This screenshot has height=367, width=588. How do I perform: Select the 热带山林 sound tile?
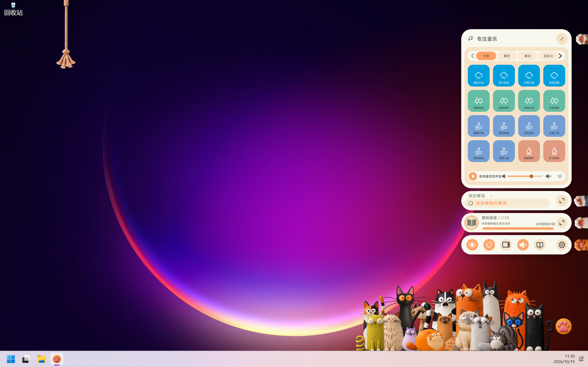click(529, 101)
